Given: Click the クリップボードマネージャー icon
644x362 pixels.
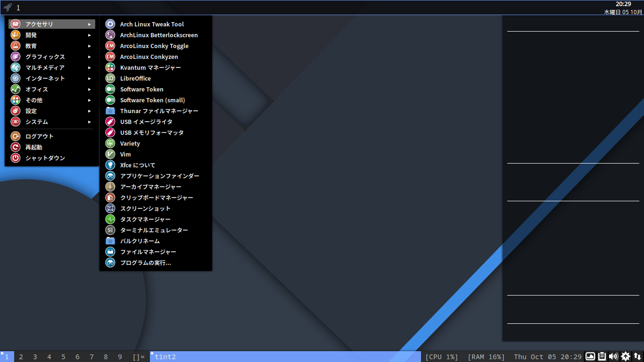Looking at the screenshot, I should 110,197.
